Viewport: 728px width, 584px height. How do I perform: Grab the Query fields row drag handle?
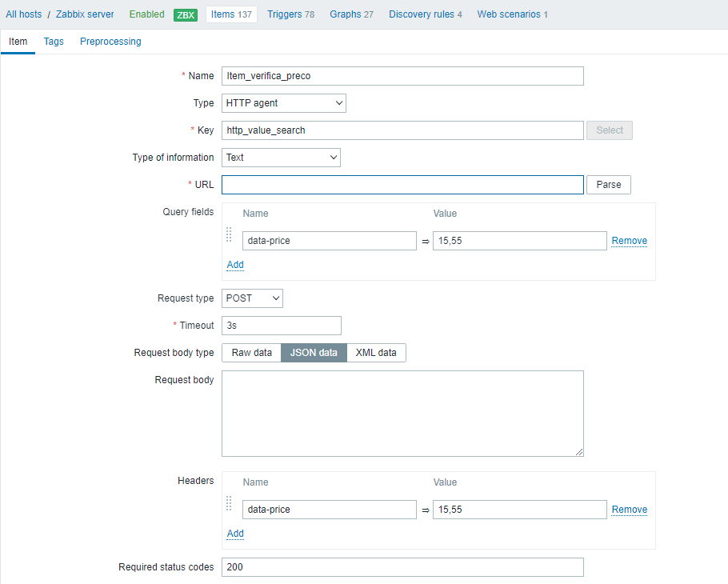[x=229, y=234]
